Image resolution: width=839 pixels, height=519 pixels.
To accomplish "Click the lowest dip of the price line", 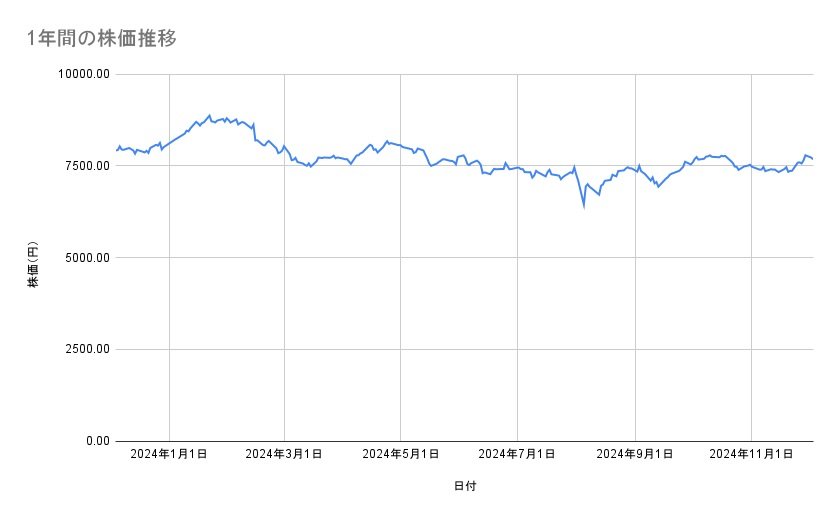I will (x=584, y=206).
